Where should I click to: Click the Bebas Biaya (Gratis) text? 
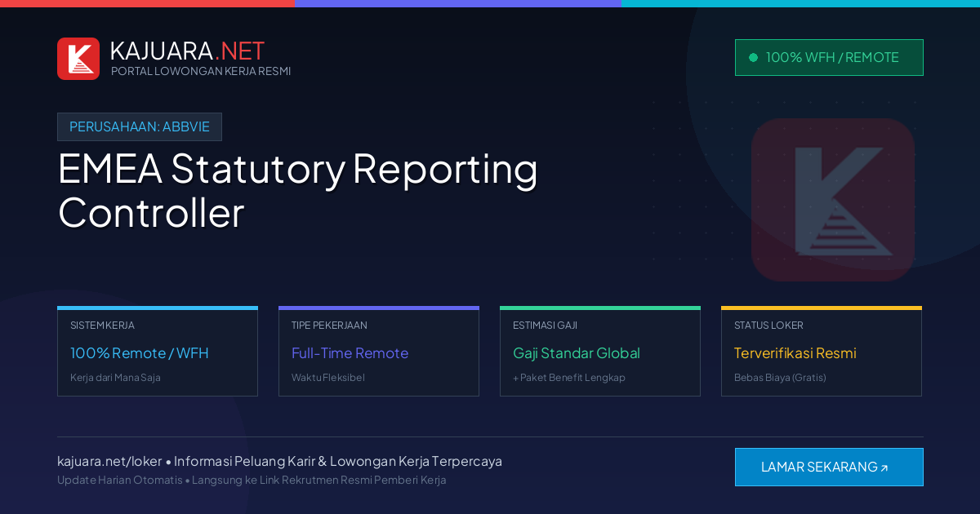tap(780, 378)
